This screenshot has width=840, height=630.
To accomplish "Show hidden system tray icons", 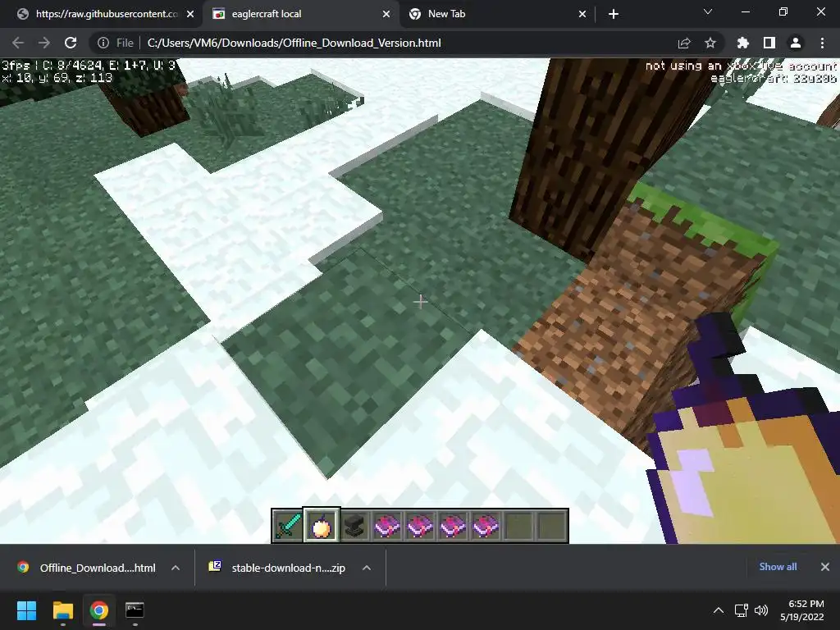I will [x=719, y=610].
